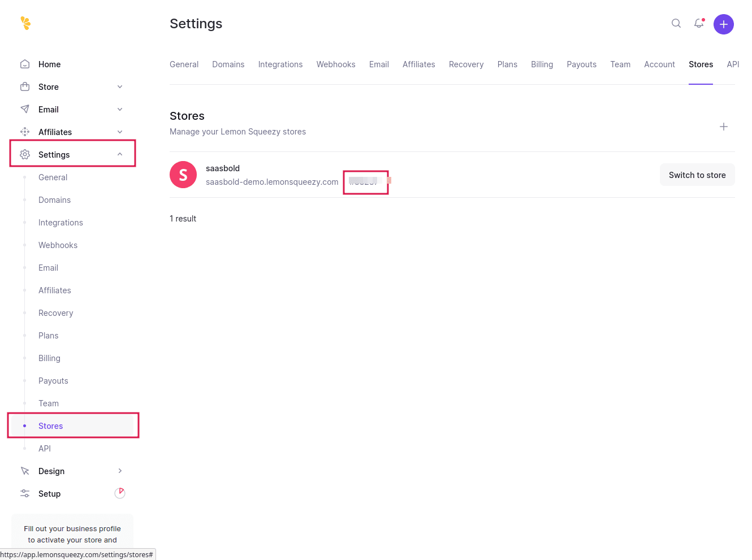Open the notifications bell

coord(699,24)
